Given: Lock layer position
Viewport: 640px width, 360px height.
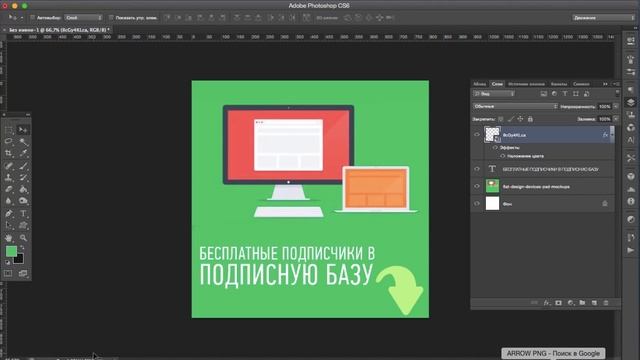Looking at the screenshot, I should click(x=520, y=119).
